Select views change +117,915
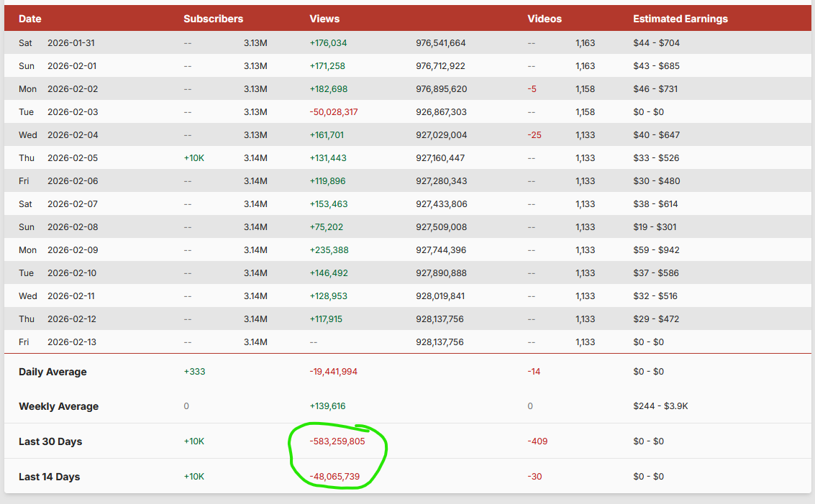 [x=326, y=319]
